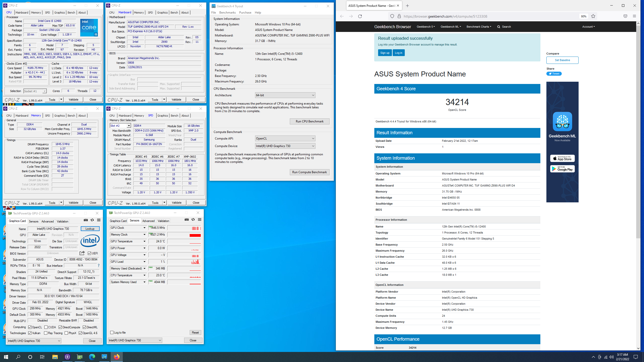Toggle the UEFI checkbox in GPU-Z
644x362 pixels.
coord(90,253)
